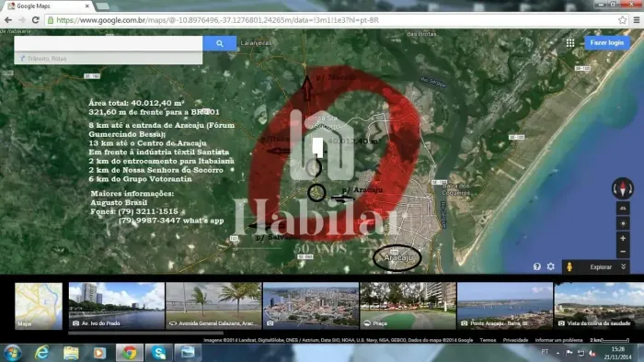Open Windows Media Player taskbar icon
644x362 pixels.
[99, 353]
